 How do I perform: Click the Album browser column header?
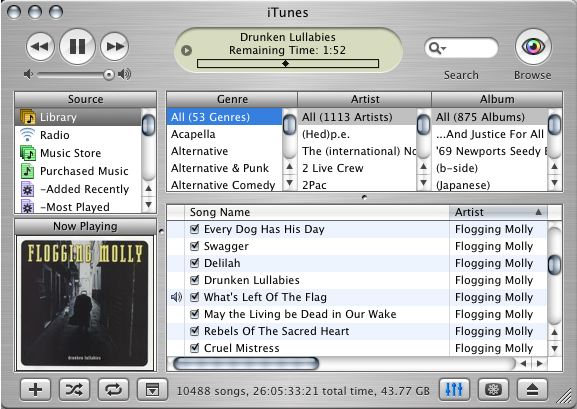tap(497, 99)
